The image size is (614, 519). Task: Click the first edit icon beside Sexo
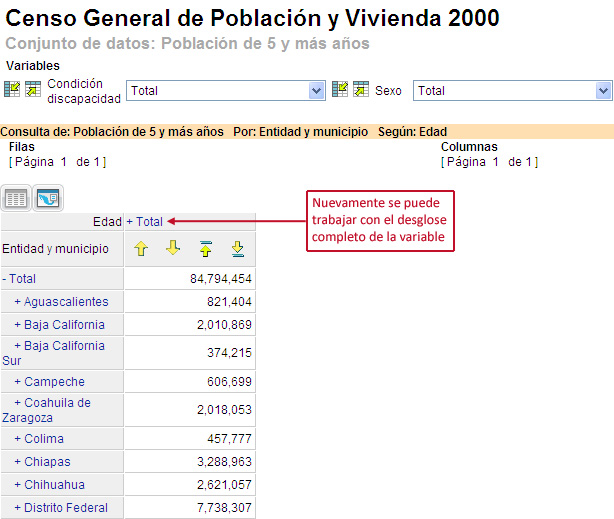(340, 89)
